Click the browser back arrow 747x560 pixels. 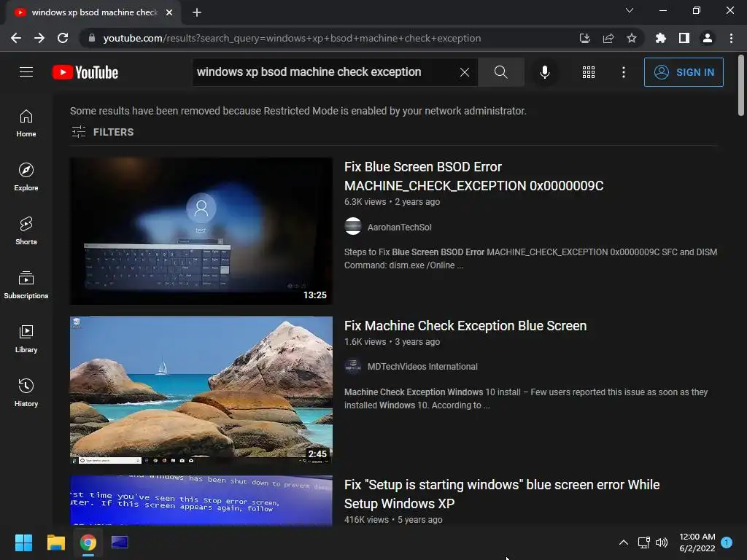click(16, 38)
